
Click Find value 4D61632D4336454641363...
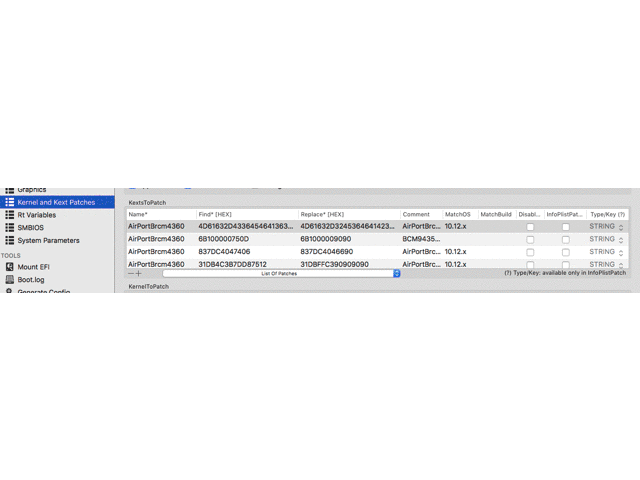pos(246,226)
